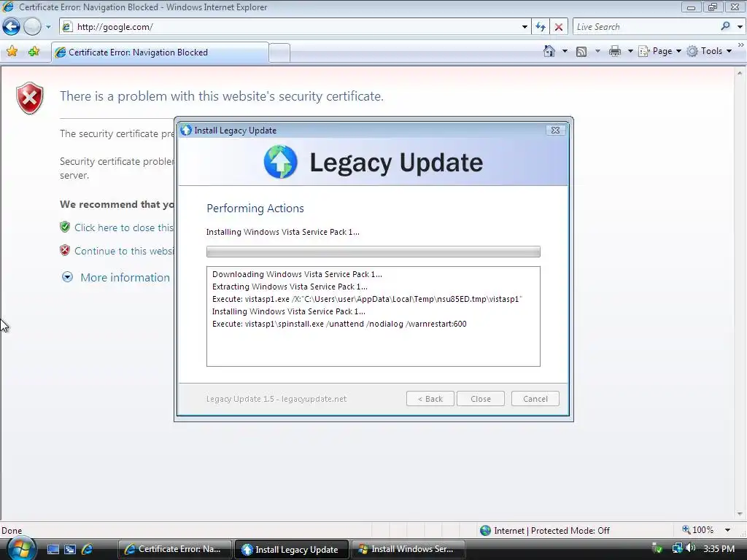Switch to Install Windows Service Pack taskbar button

[x=407, y=549]
